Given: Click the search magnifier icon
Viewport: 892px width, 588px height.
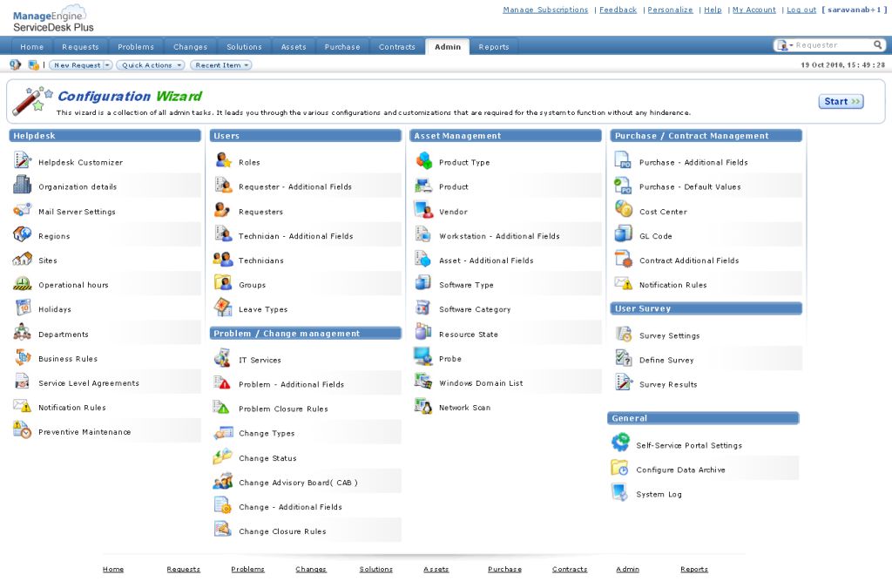Looking at the screenshot, I should point(878,45).
